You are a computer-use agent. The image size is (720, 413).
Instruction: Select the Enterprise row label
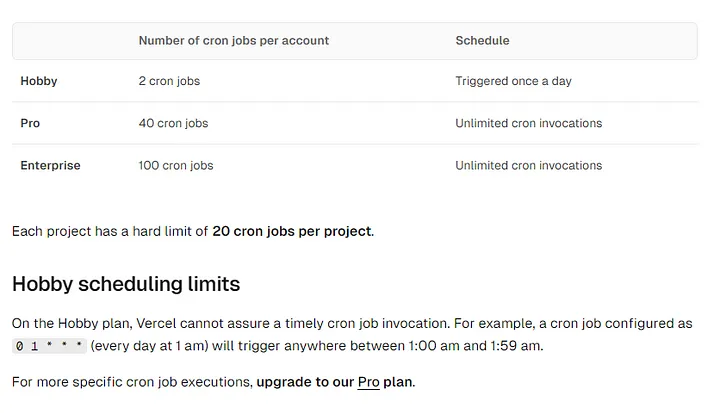50,165
